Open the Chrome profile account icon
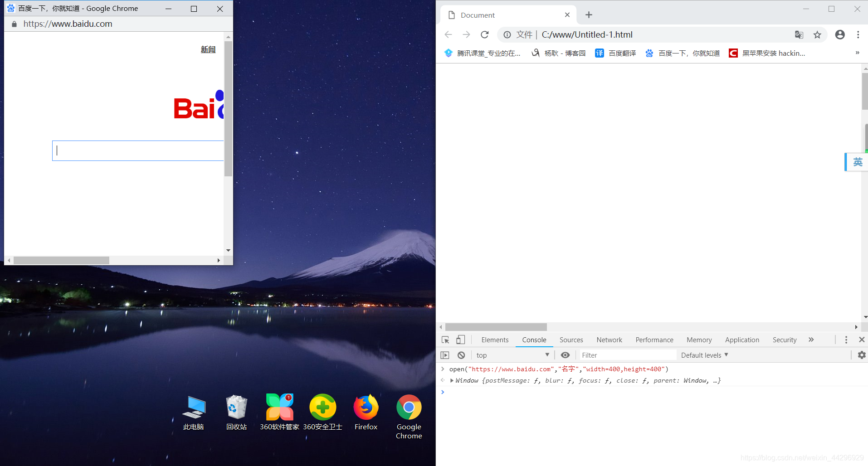The height and width of the screenshot is (466, 868). click(840, 34)
